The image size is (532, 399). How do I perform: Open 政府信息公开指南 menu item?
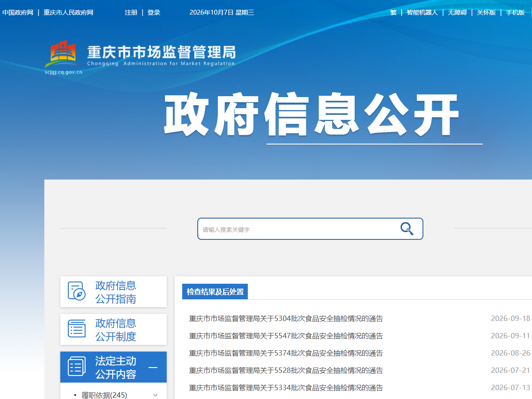(x=113, y=292)
